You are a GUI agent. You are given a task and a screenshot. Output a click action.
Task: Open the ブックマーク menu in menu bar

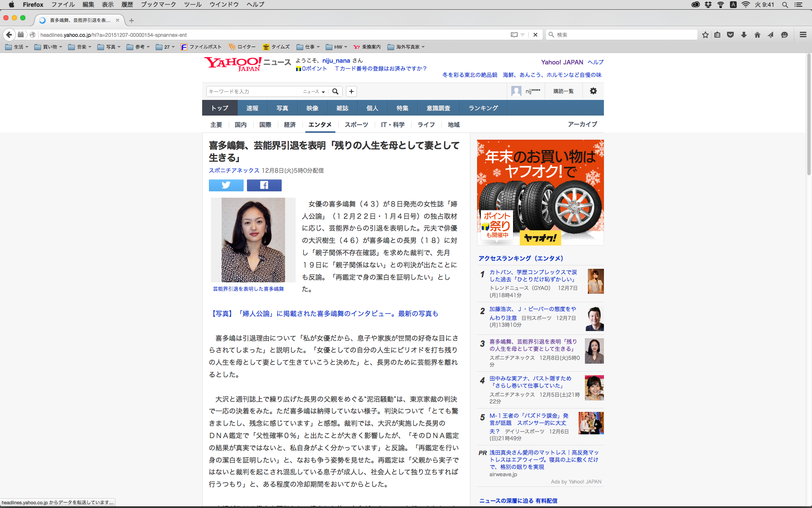[x=158, y=4]
